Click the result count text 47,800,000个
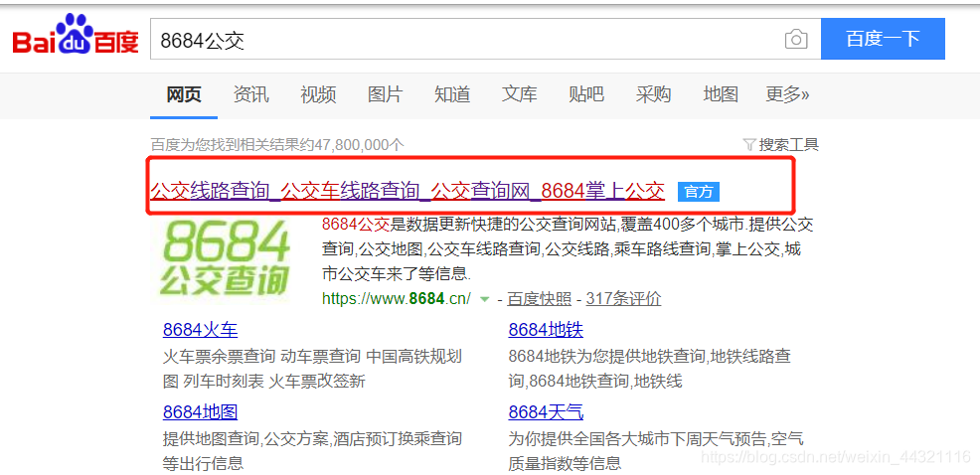The width and height of the screenshot is (980, 475). (277, 145)
